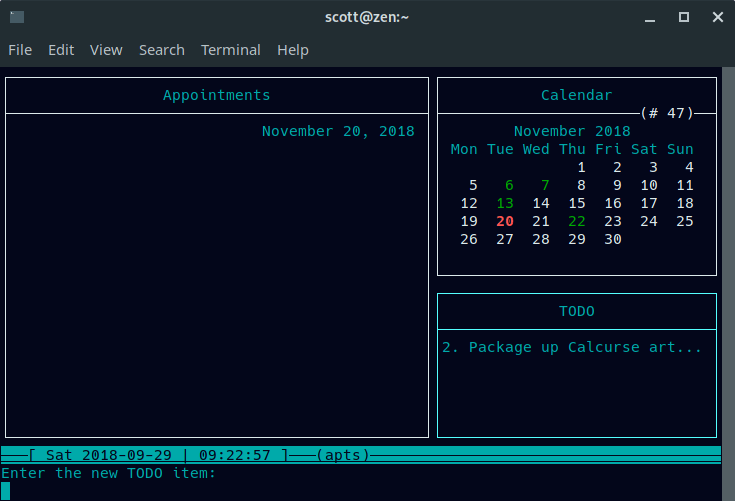Select the Package up Calcurse TODO item
The height and width of the screenshot is (501, 735).
[572, 347]
